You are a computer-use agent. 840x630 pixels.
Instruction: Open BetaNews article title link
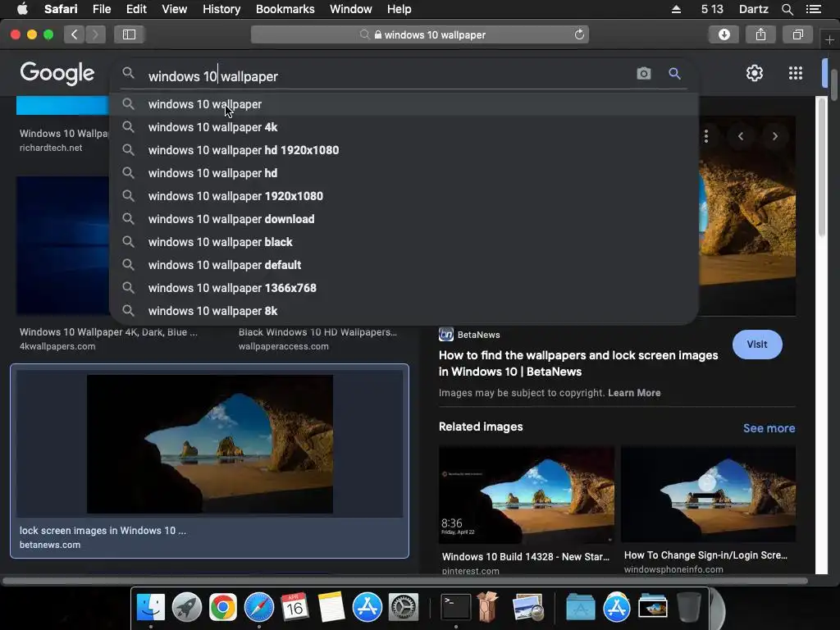click(x=578, y=363)
